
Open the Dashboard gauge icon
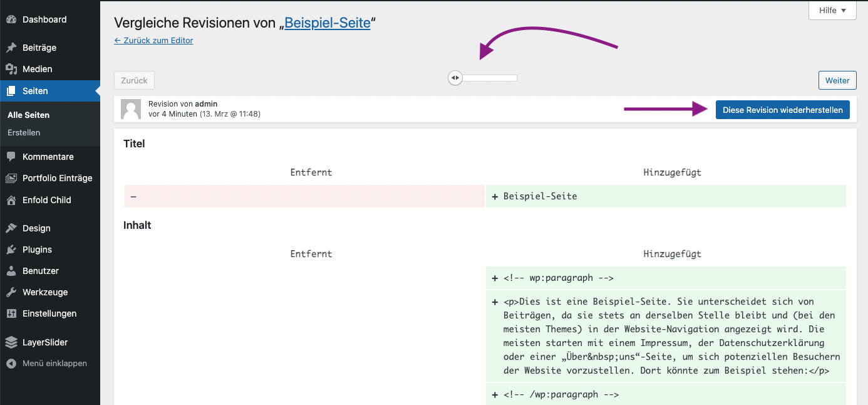pyautogui.click(x=11, y=19)
